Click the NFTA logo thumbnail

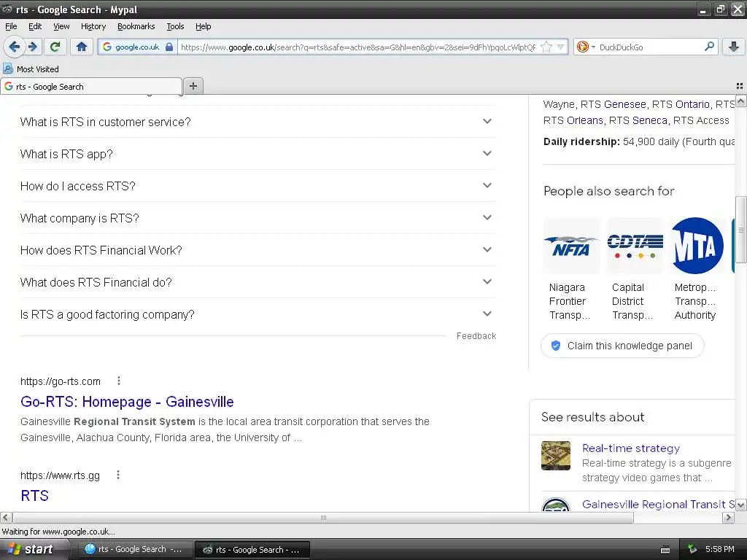click(x=571, y=246)
